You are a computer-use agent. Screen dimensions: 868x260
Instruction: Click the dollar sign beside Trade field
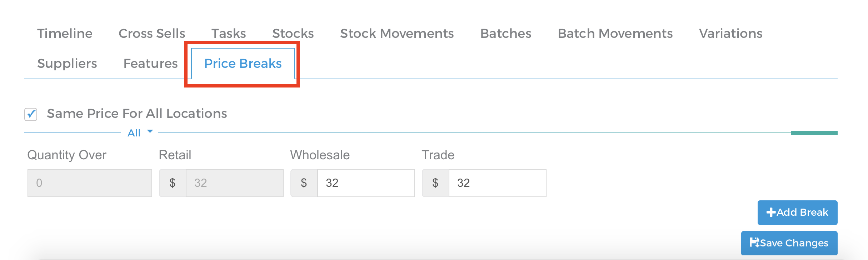pos(435,183)
